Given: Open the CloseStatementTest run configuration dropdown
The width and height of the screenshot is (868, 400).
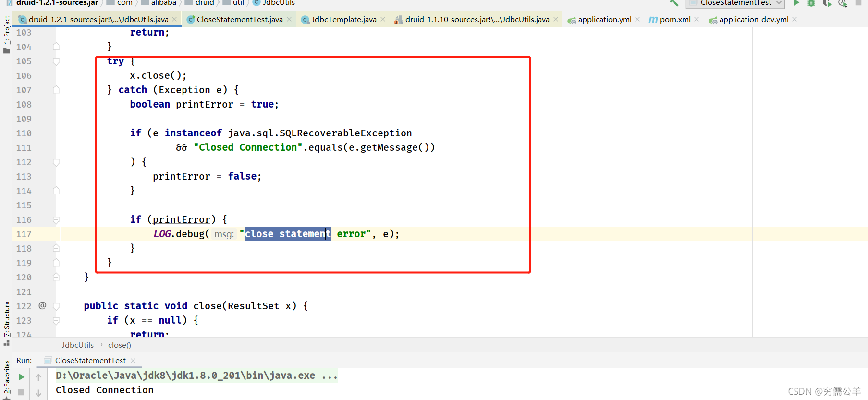Looking at the screenshot, I should click(735, 3).
